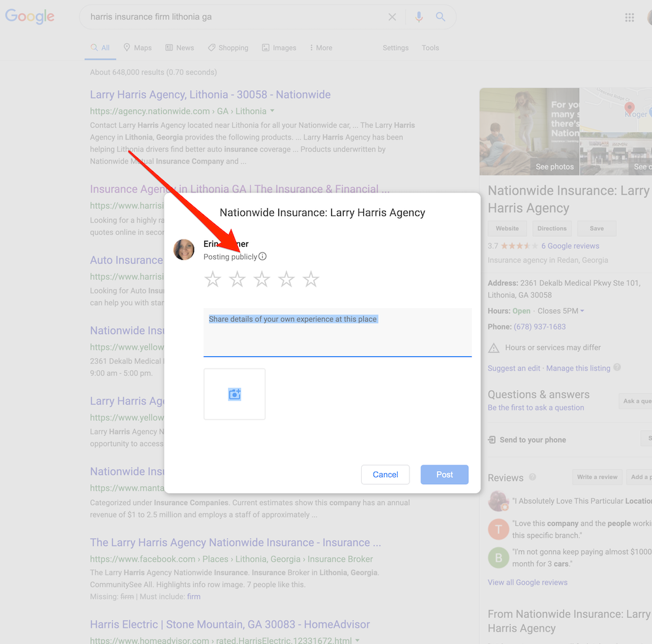Click the Posting publicly info icon
652x644 pixels.
pyautogui.click(x=262, y=256)
